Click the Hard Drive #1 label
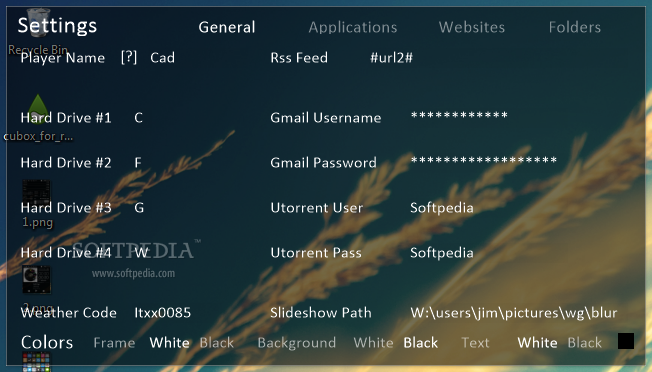The width and height of the screenshot is (652, 372). coord(66,118)
